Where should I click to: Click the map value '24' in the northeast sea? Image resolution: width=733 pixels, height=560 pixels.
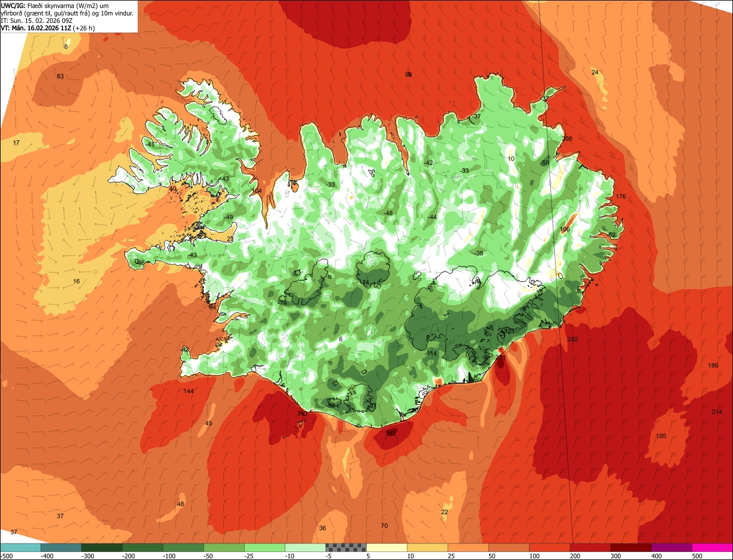595,72
